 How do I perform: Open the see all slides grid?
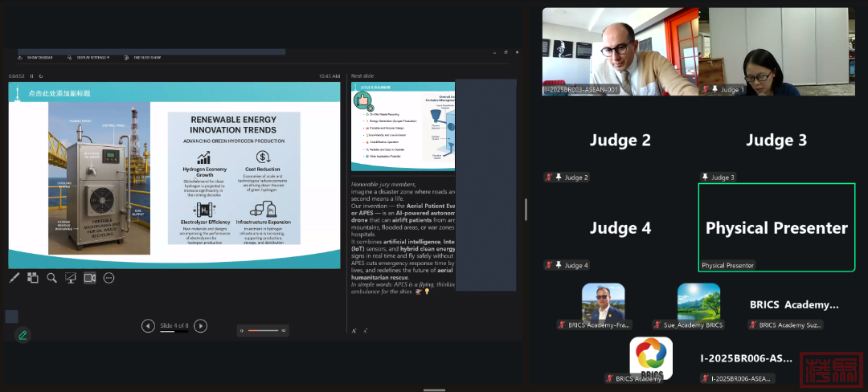33,278
